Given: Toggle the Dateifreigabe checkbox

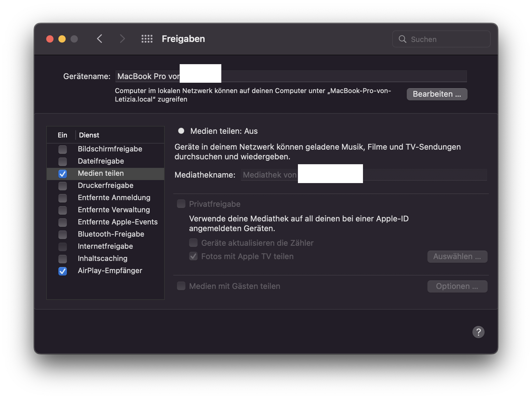Looking at the screenshot, I should 63,161.
